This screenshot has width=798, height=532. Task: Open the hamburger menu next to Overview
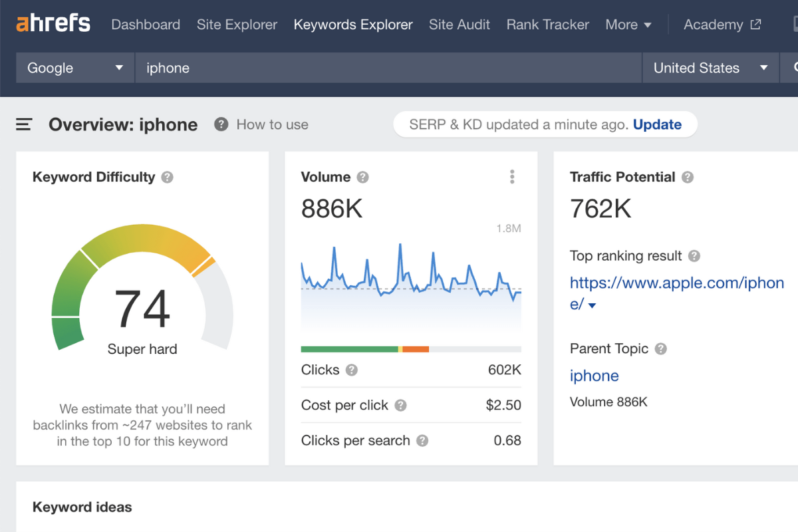pos(25,124)
